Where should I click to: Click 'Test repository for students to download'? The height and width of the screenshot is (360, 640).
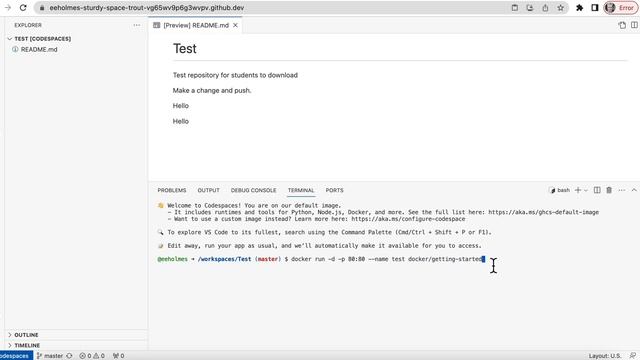(x=235, y=75)
